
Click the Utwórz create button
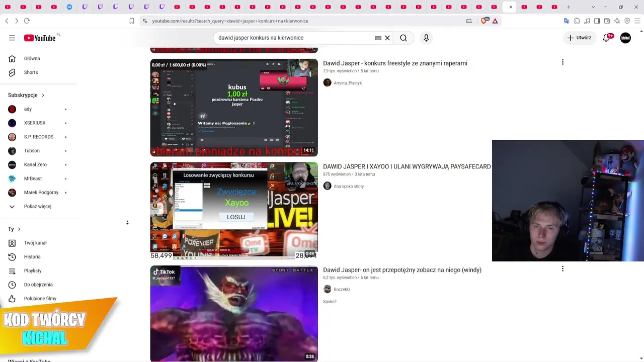tap(579, 38)
